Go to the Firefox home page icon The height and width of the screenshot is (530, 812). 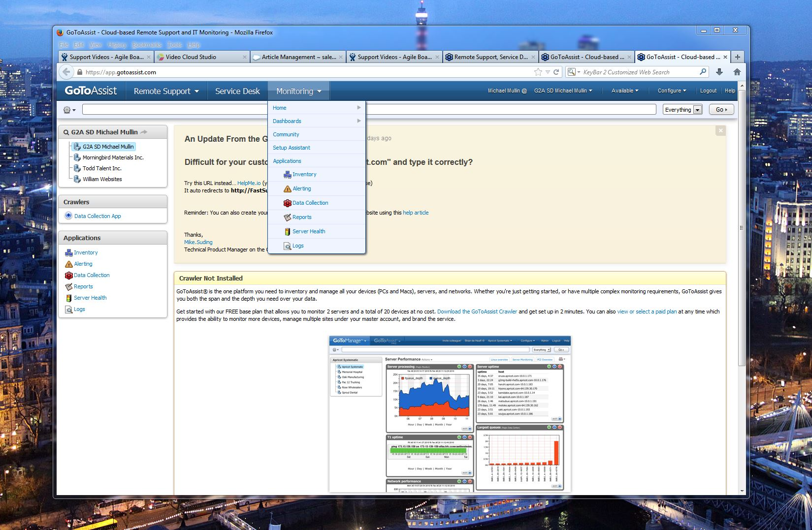tap(737, 72)
